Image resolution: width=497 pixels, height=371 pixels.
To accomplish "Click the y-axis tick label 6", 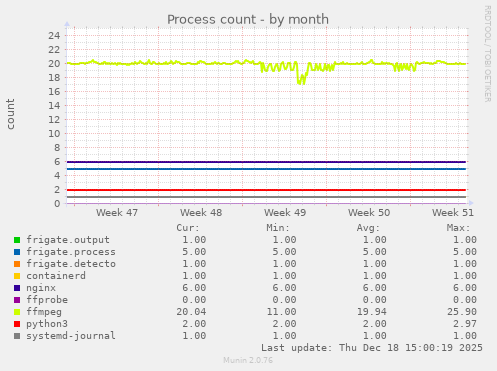I will click(x=57, y=161).
